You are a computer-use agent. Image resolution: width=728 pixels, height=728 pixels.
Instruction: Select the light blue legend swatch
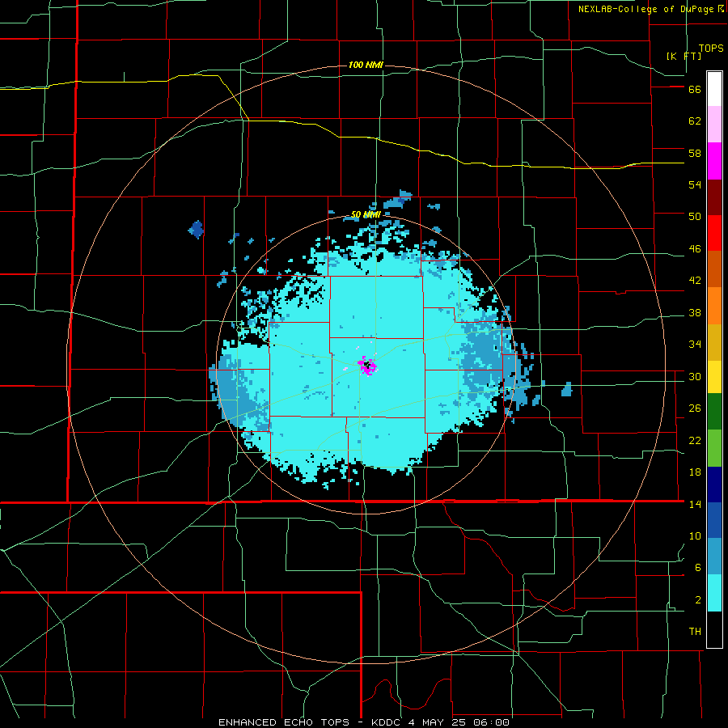pos(714,557)
